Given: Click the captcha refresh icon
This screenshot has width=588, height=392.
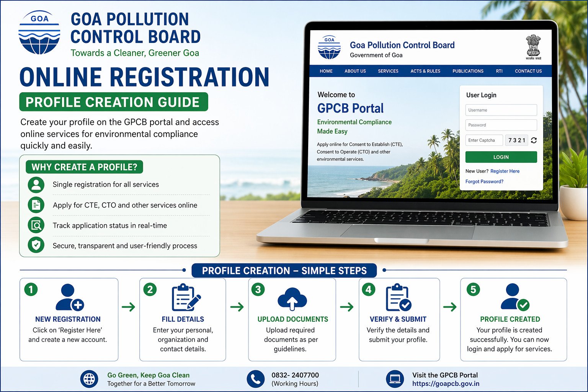Looking at the screenshot, I should (x=534, y=140).
